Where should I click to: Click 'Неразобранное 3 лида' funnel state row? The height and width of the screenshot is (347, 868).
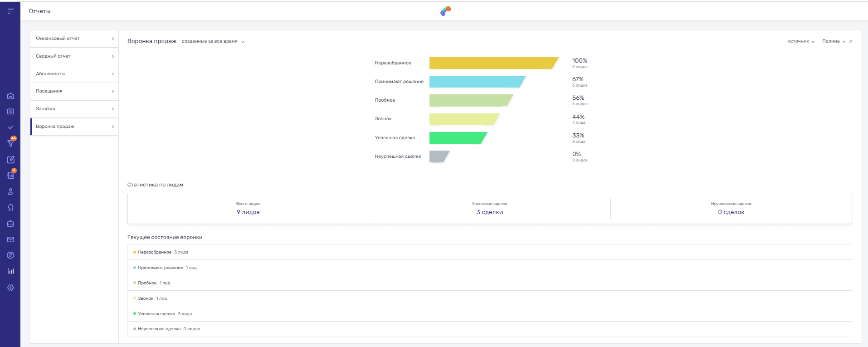163,252
